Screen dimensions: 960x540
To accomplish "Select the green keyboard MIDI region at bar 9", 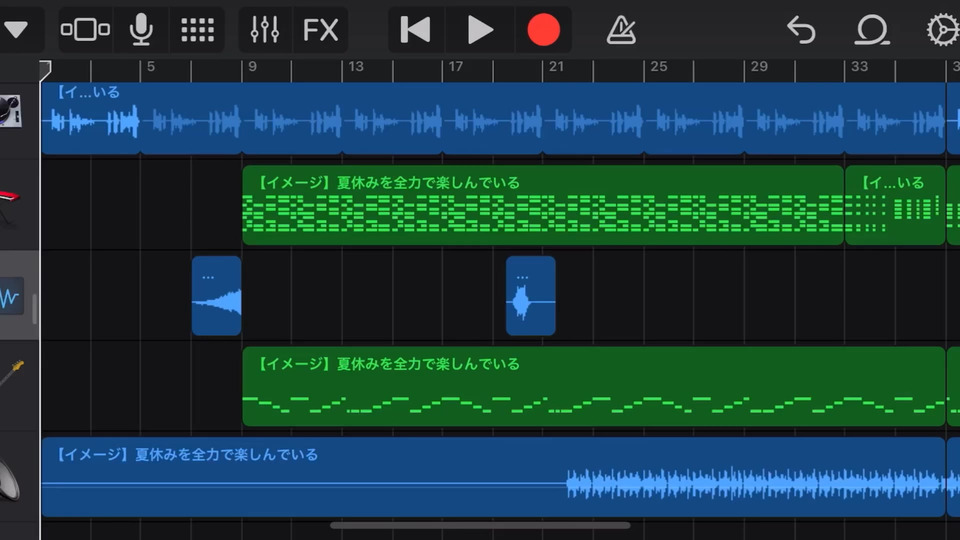I will 543,205.
